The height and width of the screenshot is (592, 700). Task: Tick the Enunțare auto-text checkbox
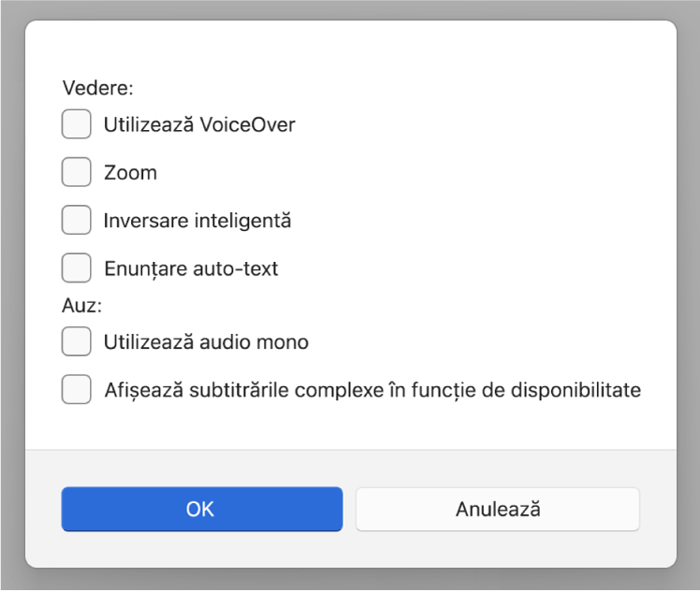(x=77, y=268)
